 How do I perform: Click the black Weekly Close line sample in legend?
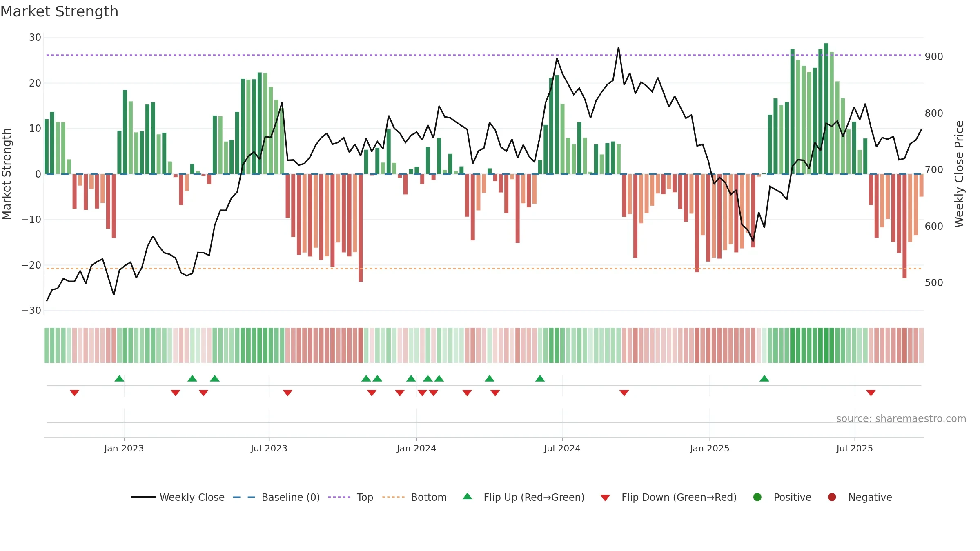click(x=143, y=497)
